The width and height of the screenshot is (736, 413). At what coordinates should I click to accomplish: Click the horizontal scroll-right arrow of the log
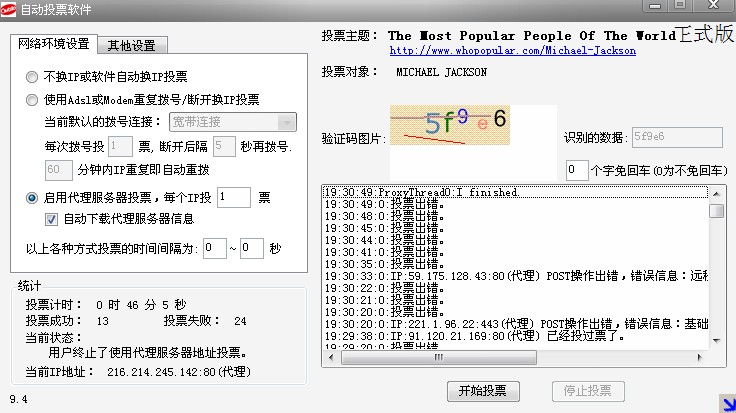pos(700,358)
